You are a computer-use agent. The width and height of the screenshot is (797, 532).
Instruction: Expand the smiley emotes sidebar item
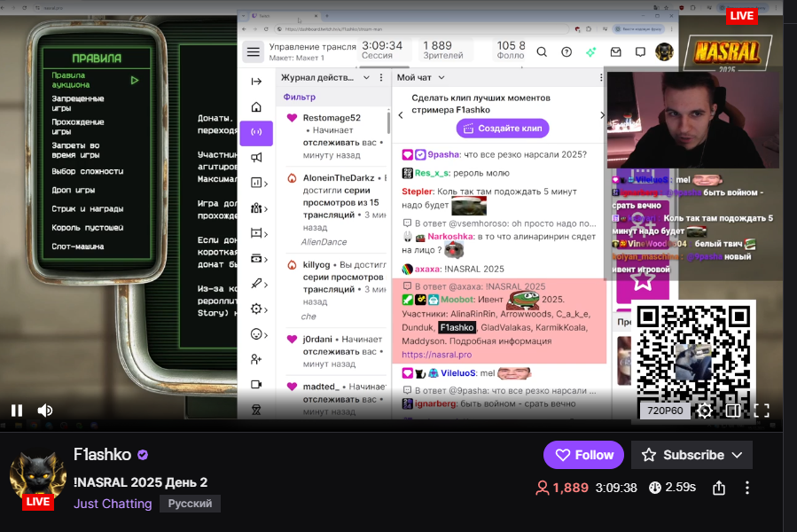[x=259, y=334]
